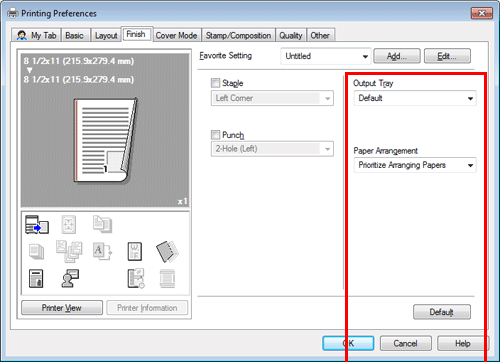
Task: Enable the Staple checkbox
Action: click(x=215, y=83)
